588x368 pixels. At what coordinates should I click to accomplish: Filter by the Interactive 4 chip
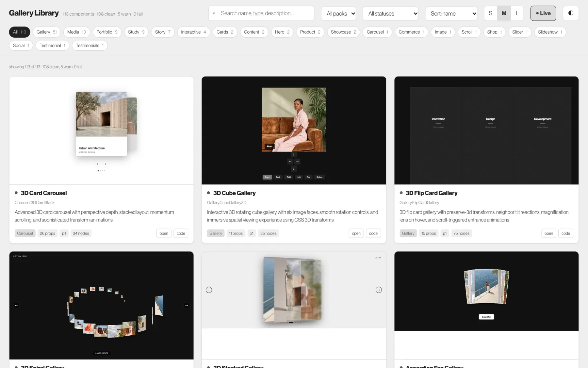click(x=193, y=32)
